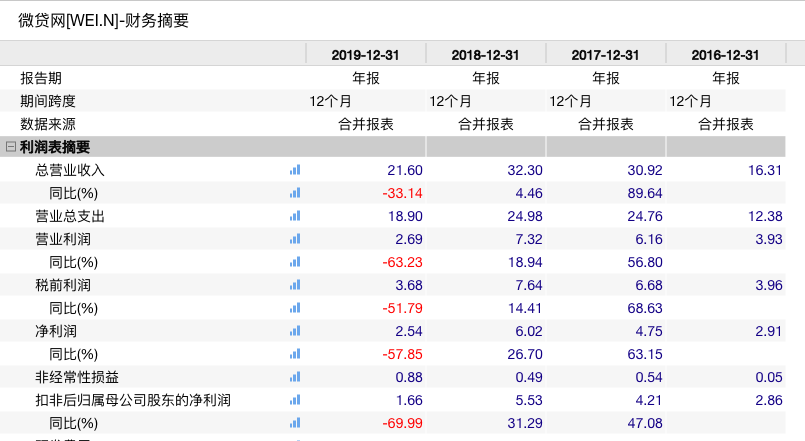The image size is (805, 441).
Task: Select the 2018-12-31 column header
Action: [x=485, y=55]
